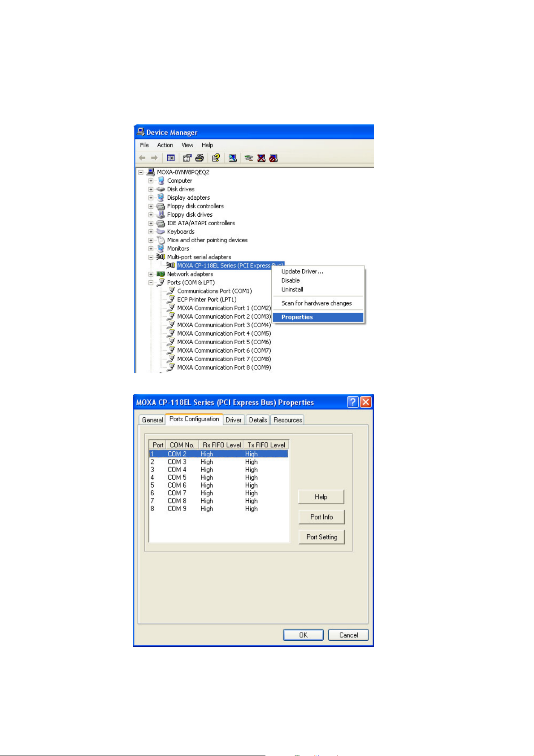
Task: Choose Properties from the context menu
Action: pyautogui.click(x=319, y=317)
